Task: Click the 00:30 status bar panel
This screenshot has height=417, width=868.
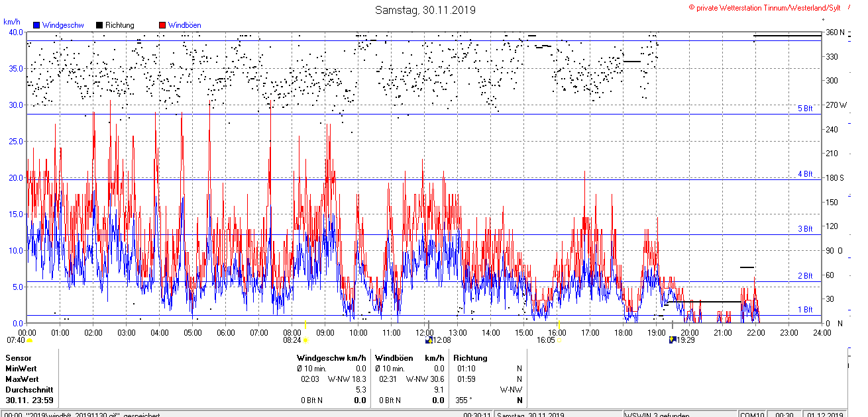Action: click(785, 415)
